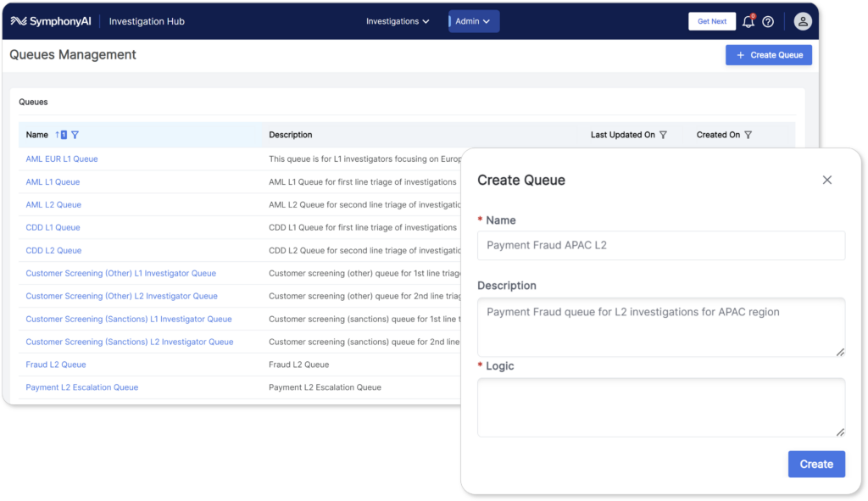Expand the Investigations menu
The height and width of the screenshot is (501, 868).
398,21
